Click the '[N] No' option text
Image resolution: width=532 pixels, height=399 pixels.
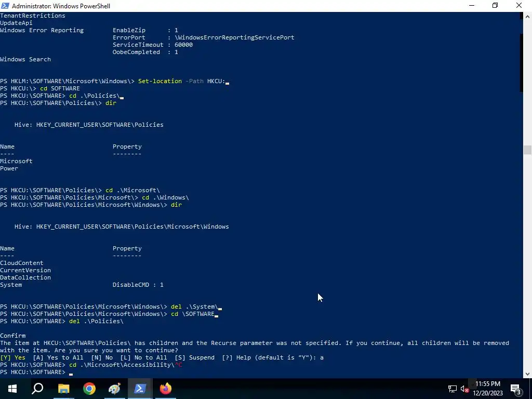click(x=102, y=357)
